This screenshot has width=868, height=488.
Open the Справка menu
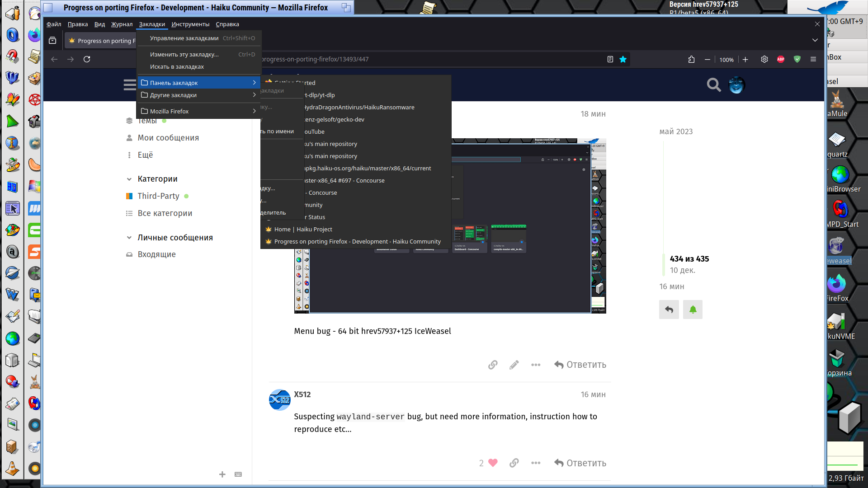pyautogui.click(x=227, y=24)
